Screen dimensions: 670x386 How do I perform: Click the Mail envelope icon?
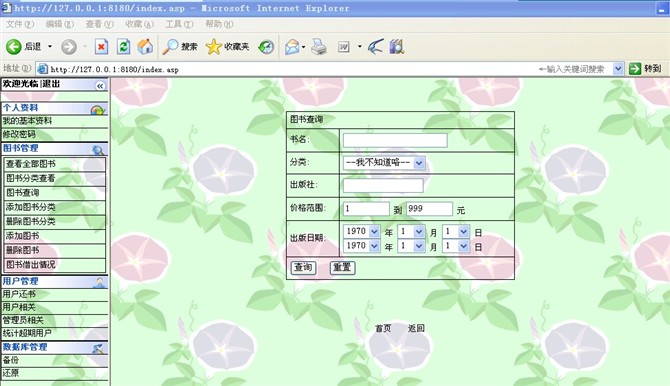pyautogui.click(x=292, y=47)
